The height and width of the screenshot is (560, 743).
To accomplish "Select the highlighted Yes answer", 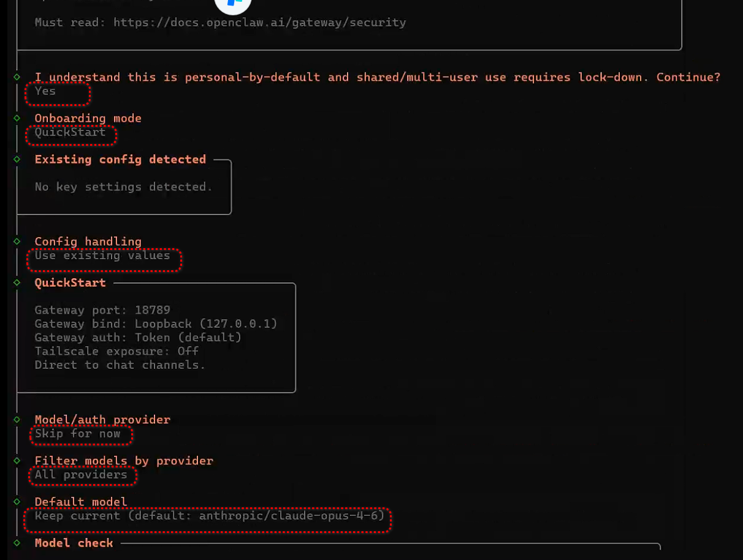I will (45, 91).
